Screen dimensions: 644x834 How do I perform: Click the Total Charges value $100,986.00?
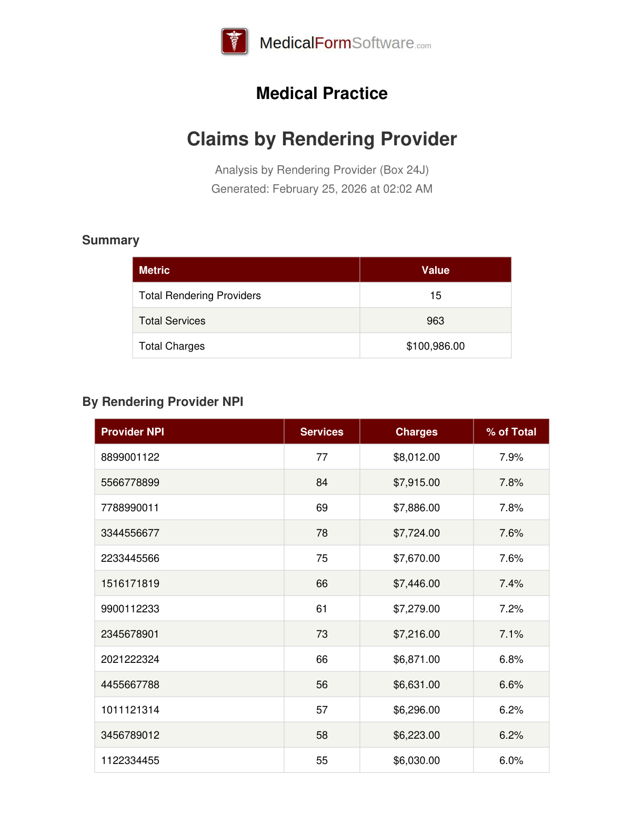pyautogui.click(x=435, y=346)
